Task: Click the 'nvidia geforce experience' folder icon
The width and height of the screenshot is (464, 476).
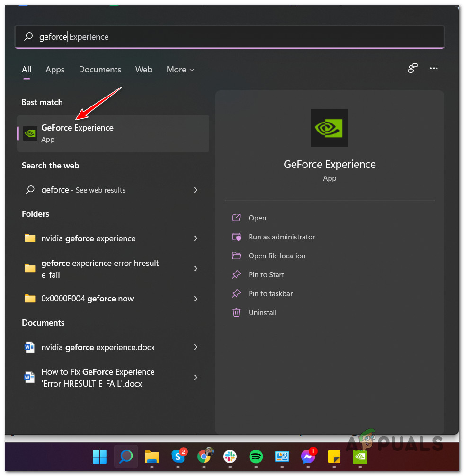Action: (x=30, y=238)
